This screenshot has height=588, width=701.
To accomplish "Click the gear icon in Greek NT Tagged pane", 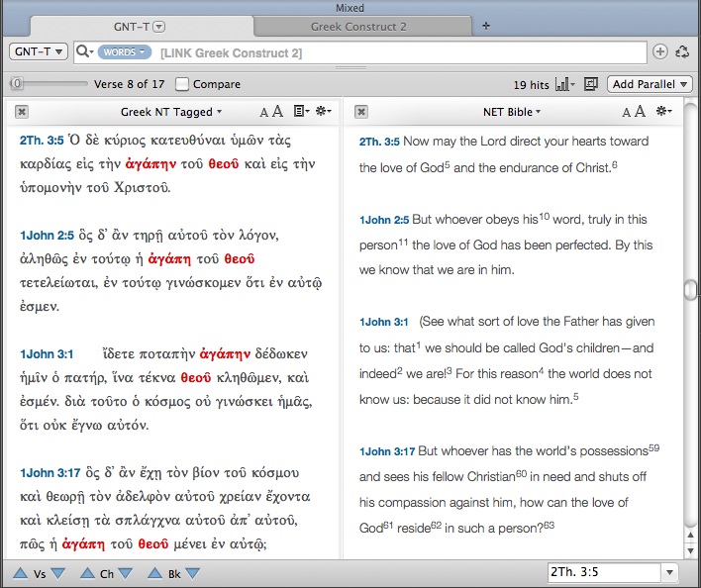I will tap(325, 112).
